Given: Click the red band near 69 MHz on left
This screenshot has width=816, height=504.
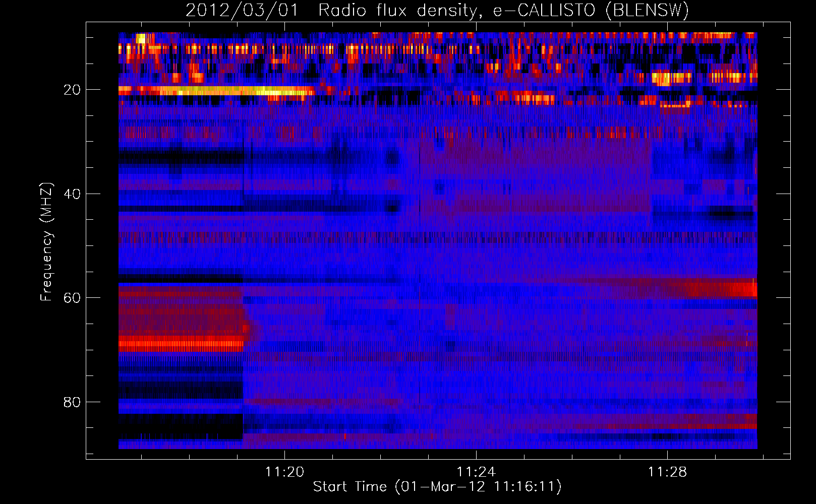Looking at the screenshot, I should pyautogui.click(x=181, y=343).
